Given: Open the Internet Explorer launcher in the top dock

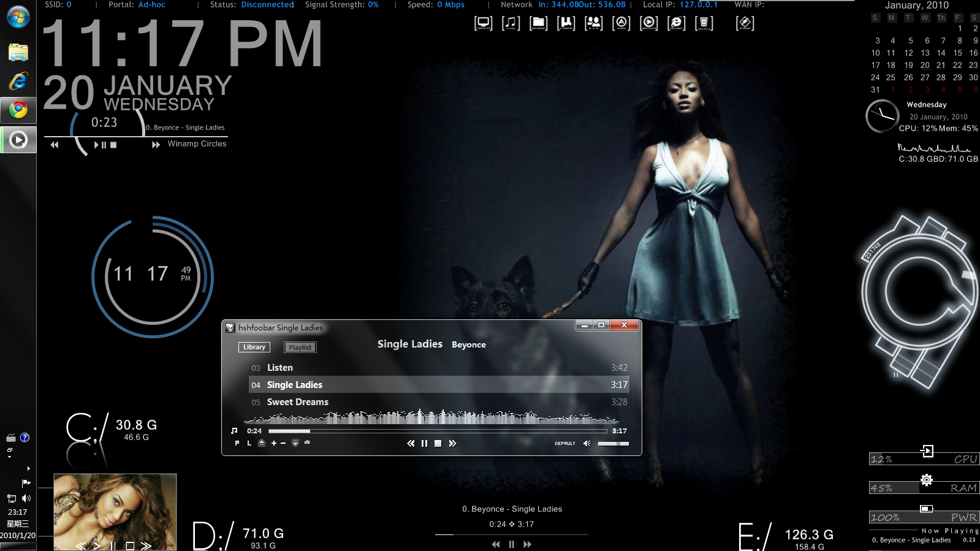Looking at the screenshot, I should click(676, 23).
